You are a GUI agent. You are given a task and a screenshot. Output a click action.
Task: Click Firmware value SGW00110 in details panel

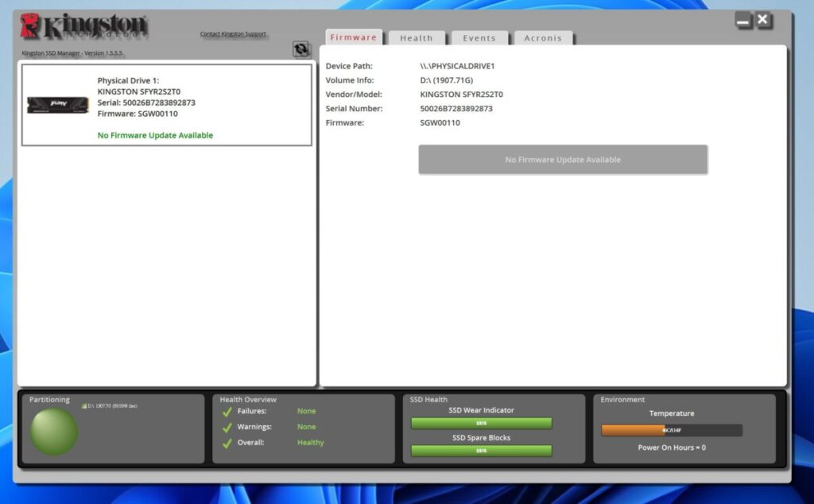click(440, 122)
